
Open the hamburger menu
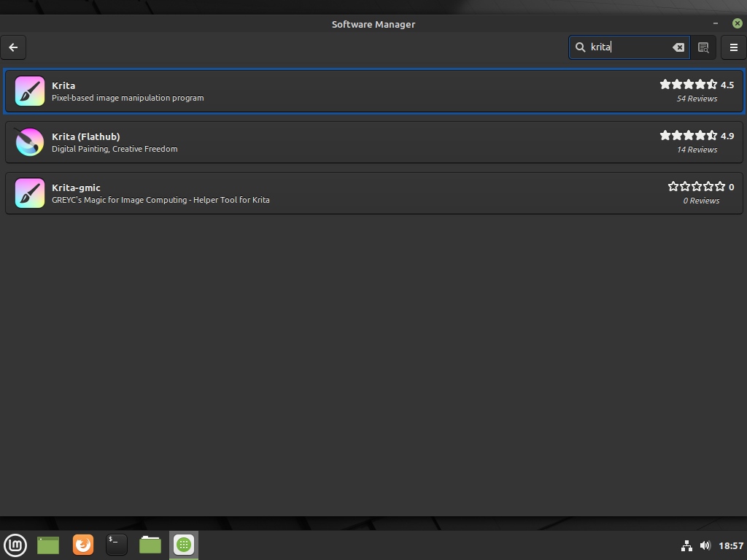734,47
